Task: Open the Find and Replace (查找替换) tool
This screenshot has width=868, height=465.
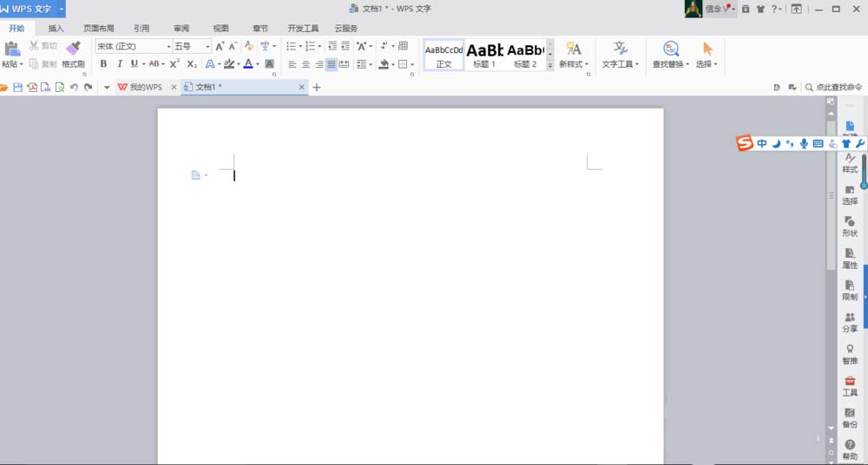Action: tap(670, 50)
